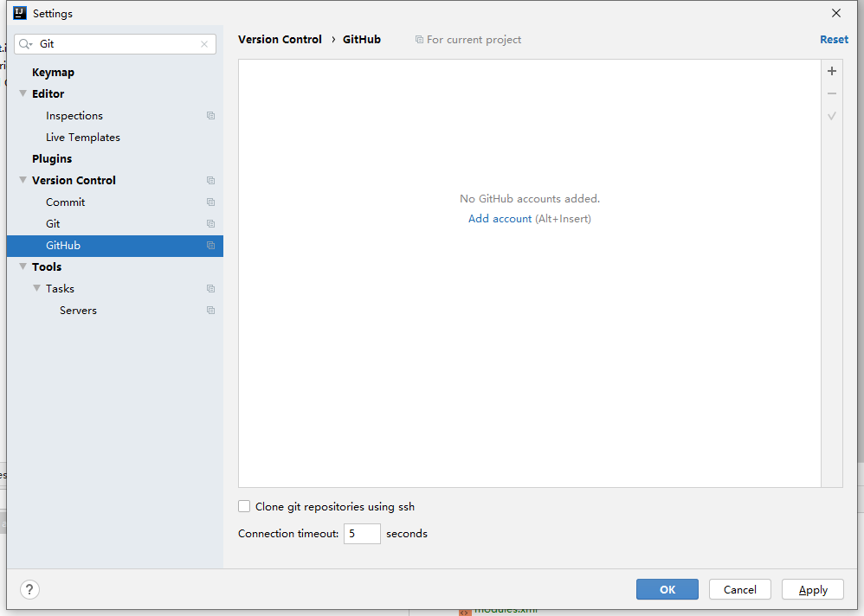Focus the Connection timeout input field

click(362, 534)
